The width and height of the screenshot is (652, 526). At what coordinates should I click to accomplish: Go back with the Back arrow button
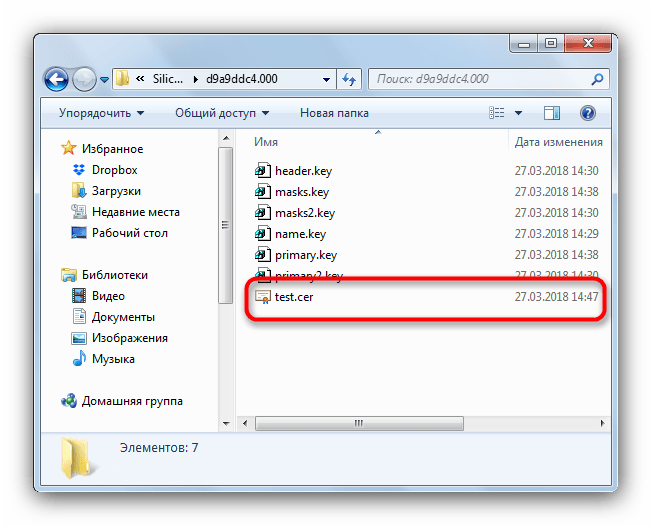point(56,79)
